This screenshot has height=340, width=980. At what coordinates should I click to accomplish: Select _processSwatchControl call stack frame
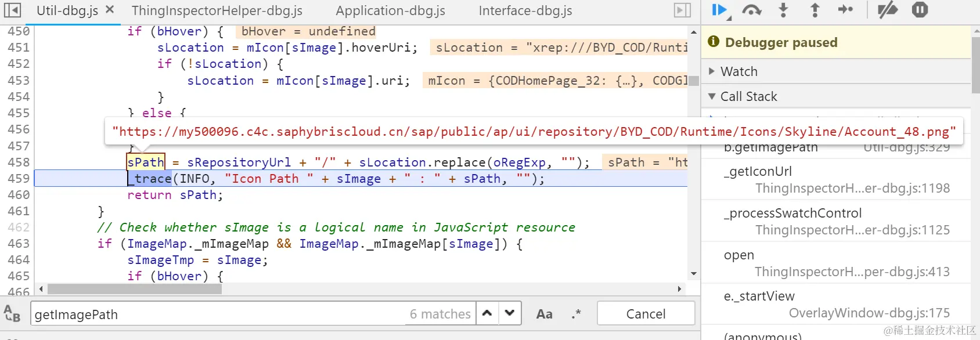(x=836, y=221)
